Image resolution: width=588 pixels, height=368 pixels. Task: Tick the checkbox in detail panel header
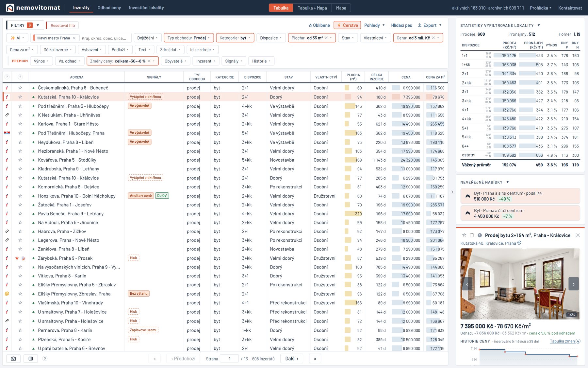(x=472, y=235)
